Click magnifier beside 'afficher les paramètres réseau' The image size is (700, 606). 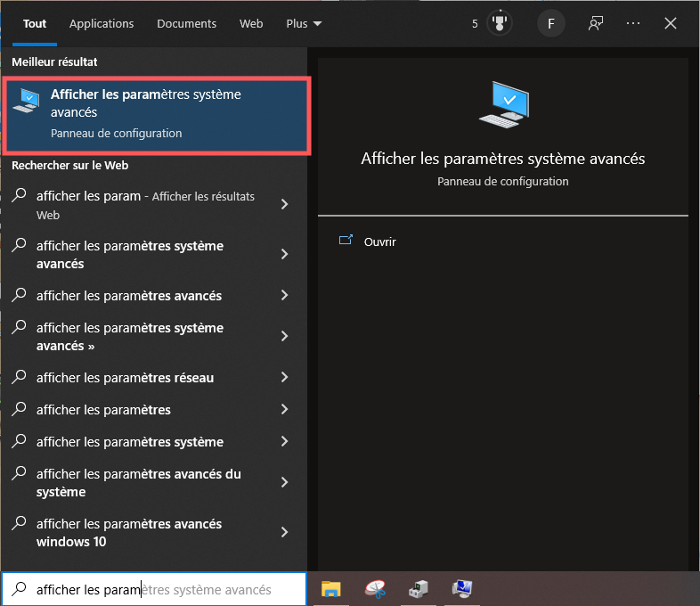(x=20, y=377)
